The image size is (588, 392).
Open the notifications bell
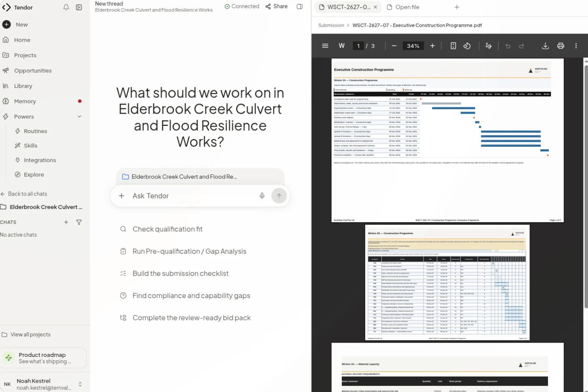click(x=66, y=7)
